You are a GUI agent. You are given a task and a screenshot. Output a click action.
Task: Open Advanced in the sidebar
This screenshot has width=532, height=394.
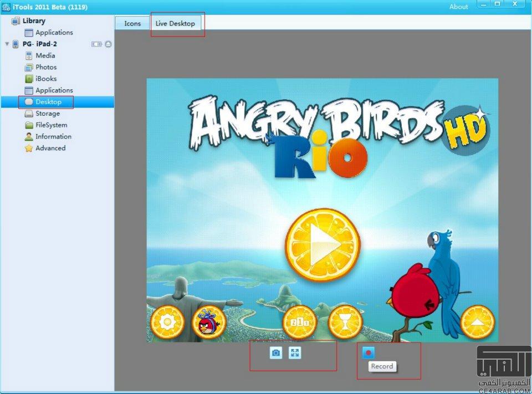(50, 148)
